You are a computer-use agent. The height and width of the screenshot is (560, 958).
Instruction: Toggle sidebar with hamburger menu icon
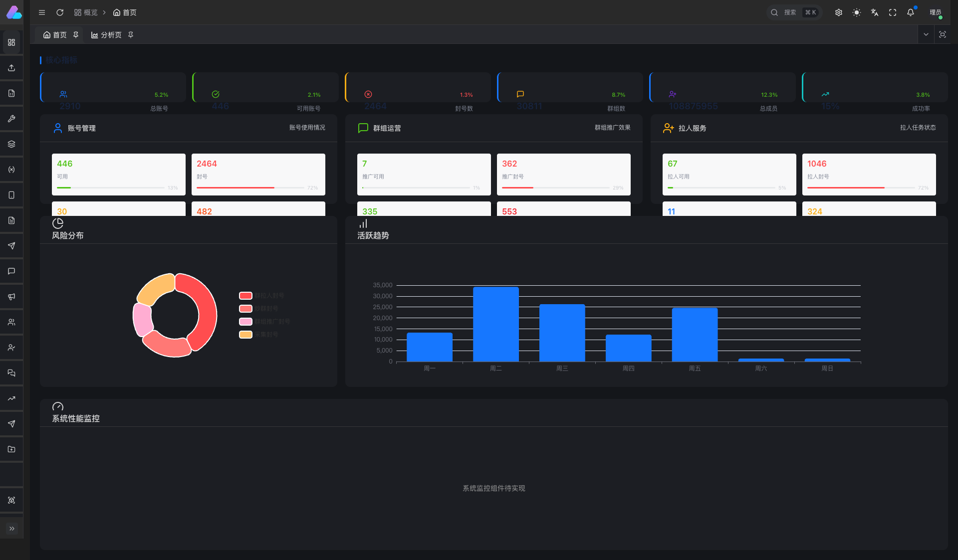coord(42,12)
